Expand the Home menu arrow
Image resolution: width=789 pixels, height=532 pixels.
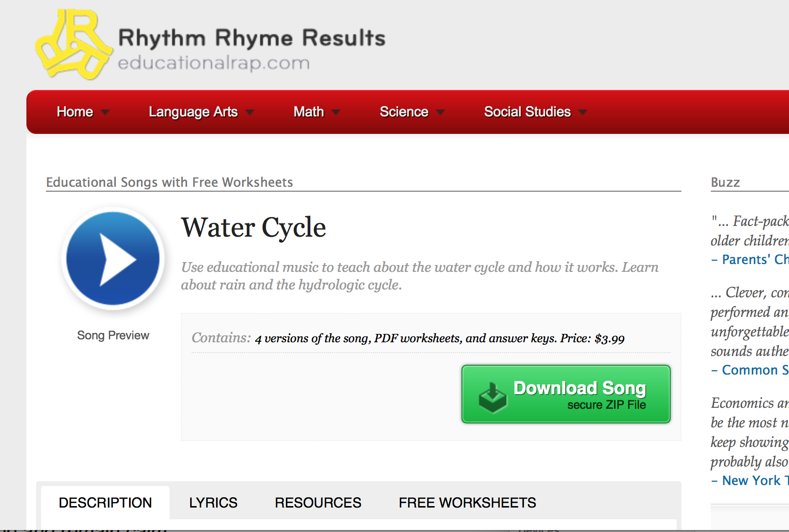105,112
